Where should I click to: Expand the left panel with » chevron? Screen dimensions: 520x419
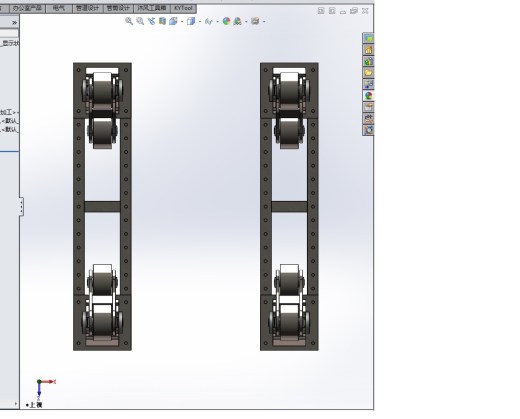pyautogui.click(x=14, y=23)
